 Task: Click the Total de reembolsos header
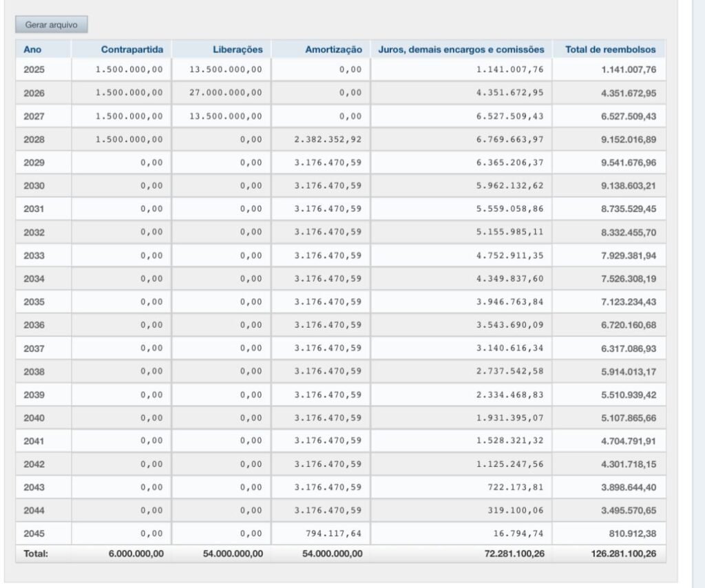(x=610, y=50)
